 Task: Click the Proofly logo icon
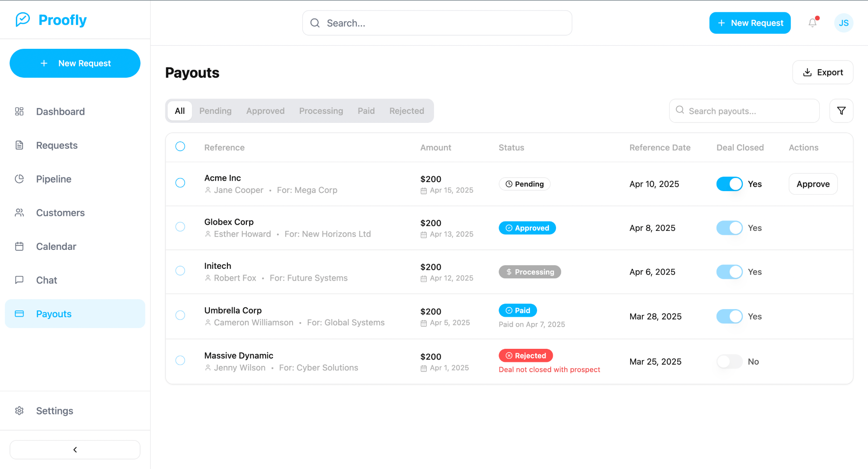point(23,20)
